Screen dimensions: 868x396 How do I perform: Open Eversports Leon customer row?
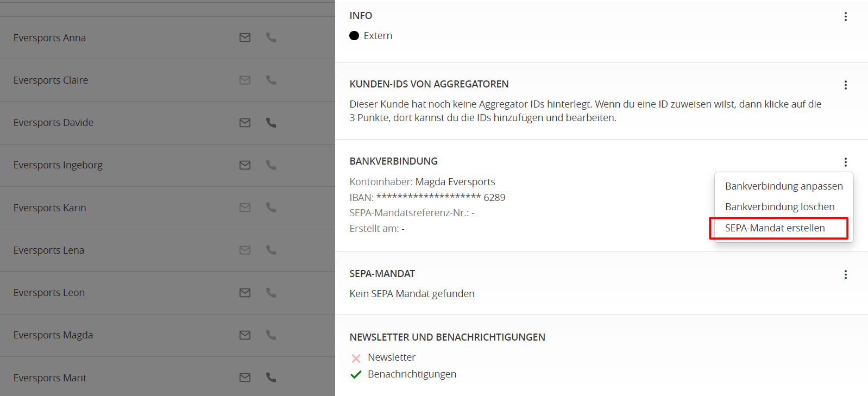coord(167,293)
